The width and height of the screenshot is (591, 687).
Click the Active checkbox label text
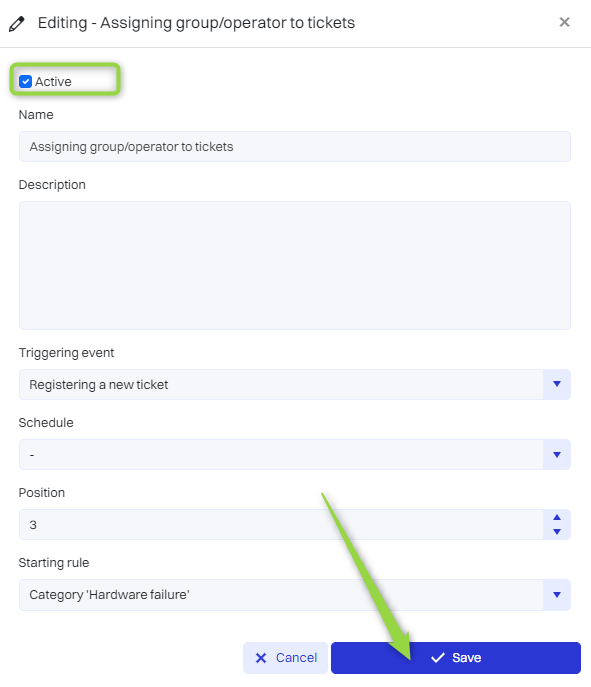tap(53, 81)
